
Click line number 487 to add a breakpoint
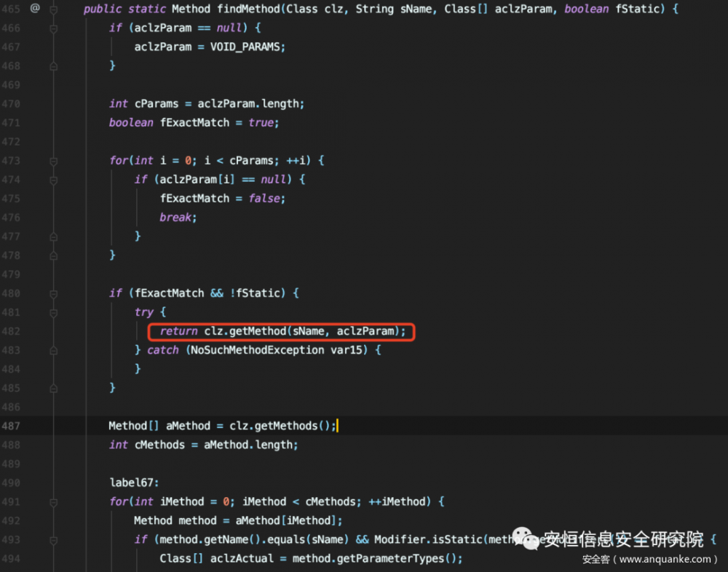[x=11, y=425]
